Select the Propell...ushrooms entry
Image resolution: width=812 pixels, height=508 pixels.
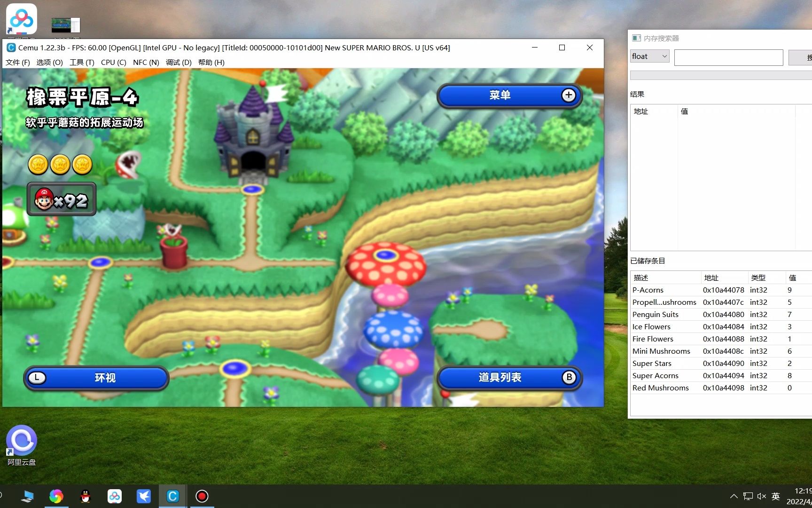[x=721, y=302]
